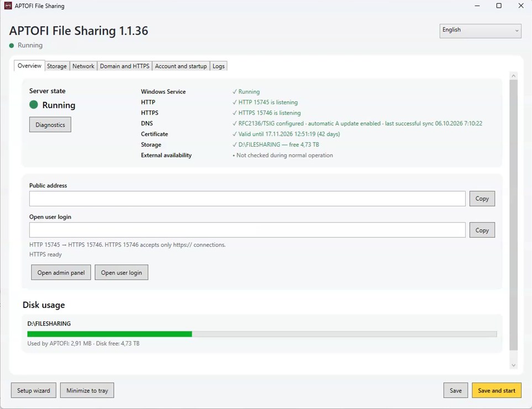Switch to the Overview tab
Viewport: 532px width, 409px height.
29,66
